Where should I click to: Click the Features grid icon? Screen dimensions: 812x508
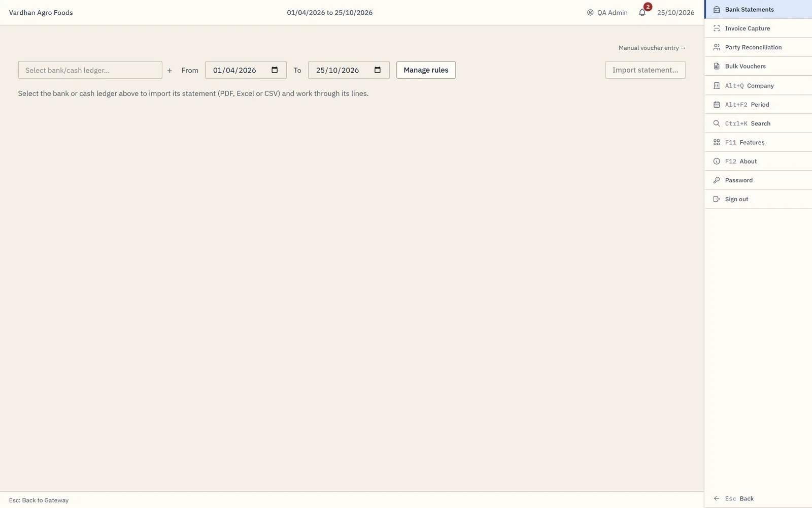click(x=717, y=142)
